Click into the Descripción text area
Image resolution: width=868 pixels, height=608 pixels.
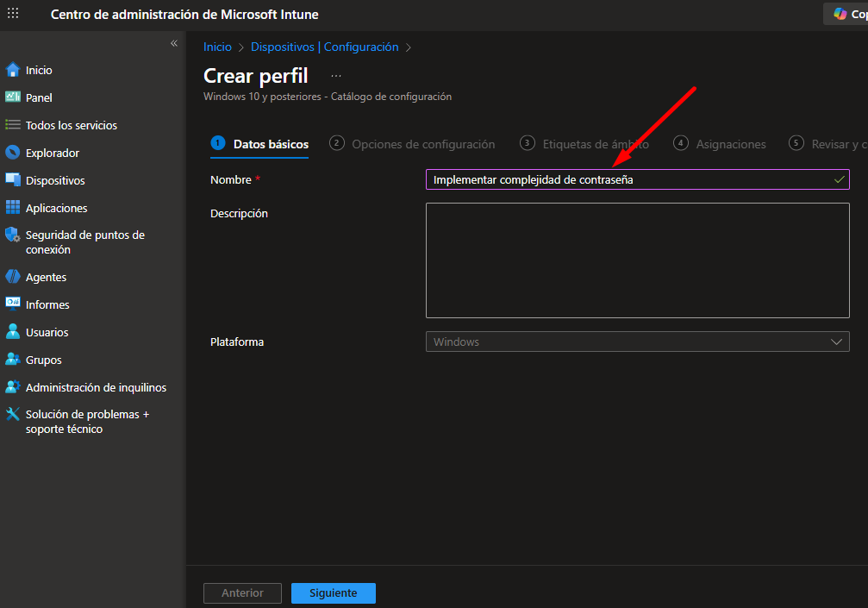637,260
